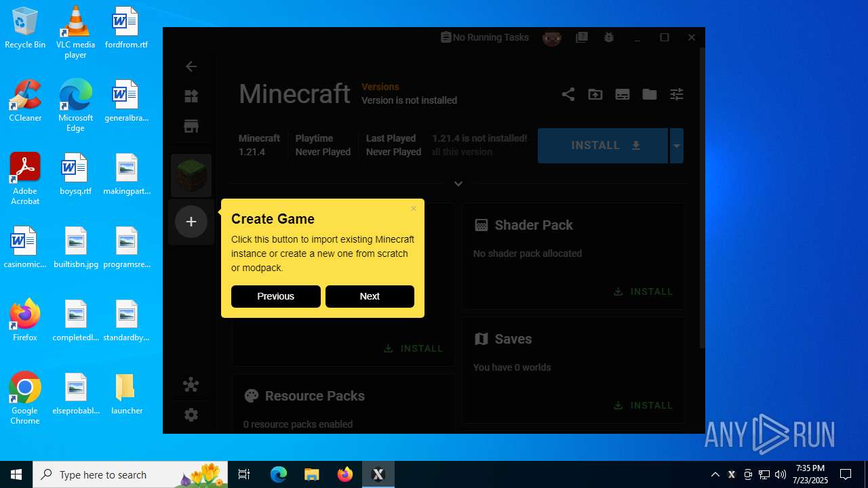
Task: Open the instance folder icon
Action: tap(650, 94)
